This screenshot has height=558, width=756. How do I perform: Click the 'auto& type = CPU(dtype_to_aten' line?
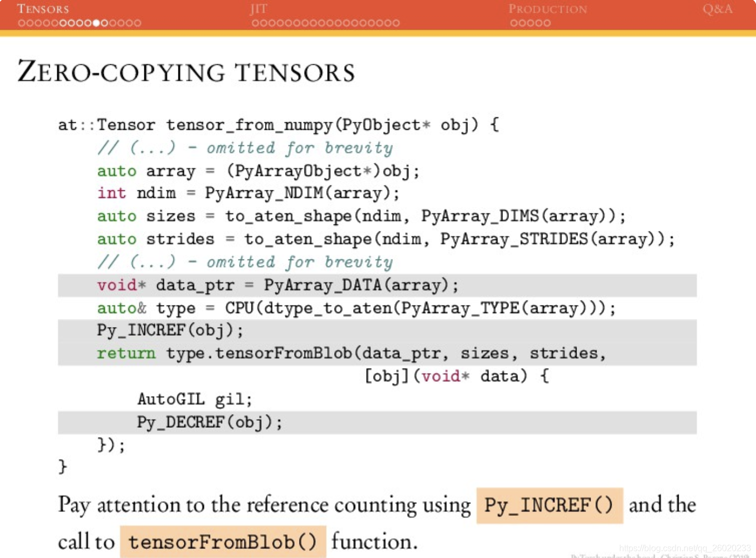click(x=356, y=308)
